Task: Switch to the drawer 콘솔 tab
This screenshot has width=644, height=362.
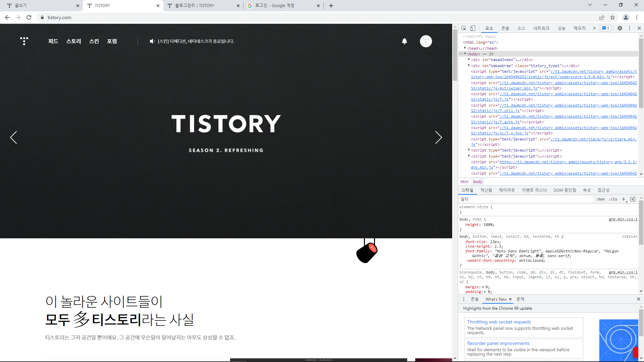Action: [x=475, y=299]
